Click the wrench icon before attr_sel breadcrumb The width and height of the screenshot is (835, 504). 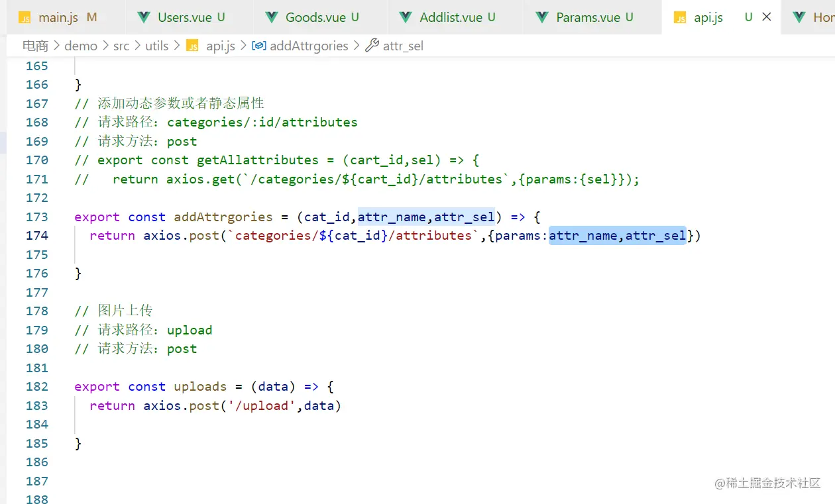[x=372, y=46]
